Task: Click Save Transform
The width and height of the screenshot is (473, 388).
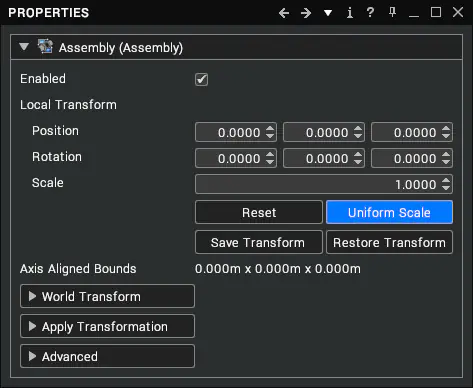Action: (259, 242)
